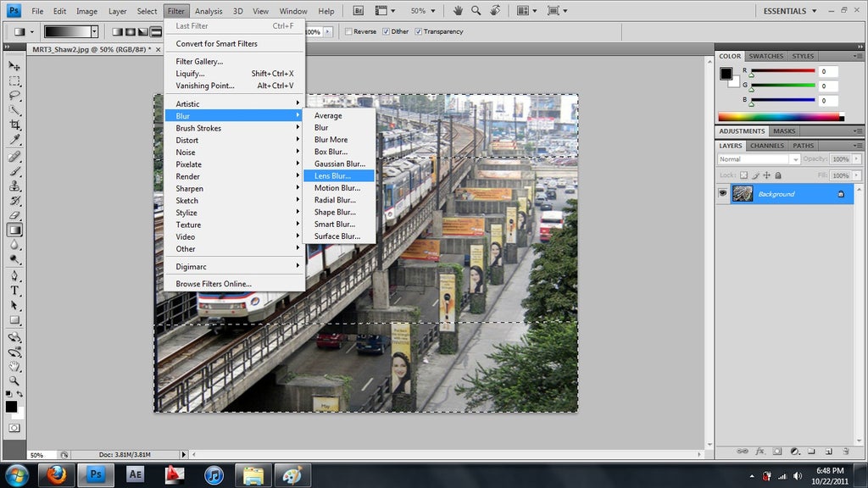Launch Photoshop from the taskbar
This screenshot has height=488, width=868.
95,474
